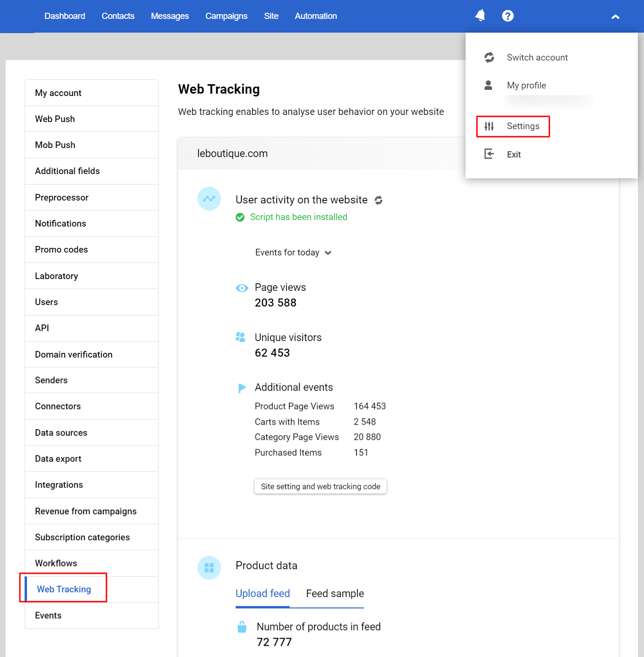Screen dimensions: 644x657
Task: Click the Exit door icon
Action: pyautogui.click(x=489, y=154)
